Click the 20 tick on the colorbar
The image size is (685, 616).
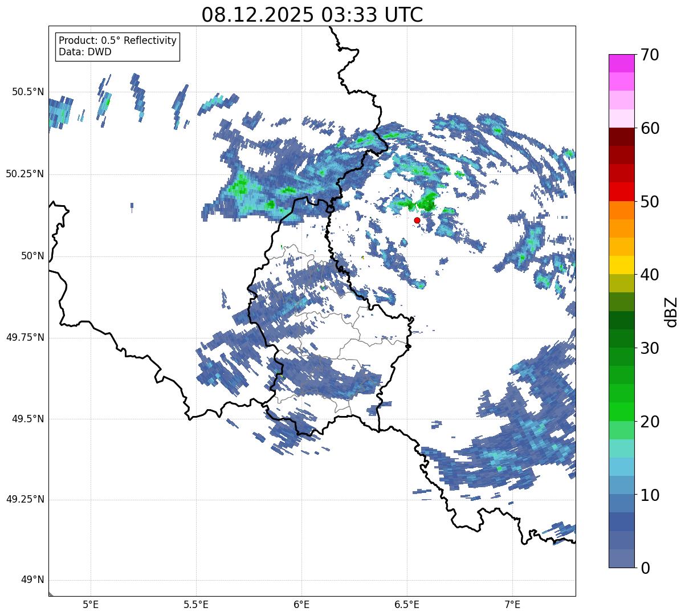[650, 422]
